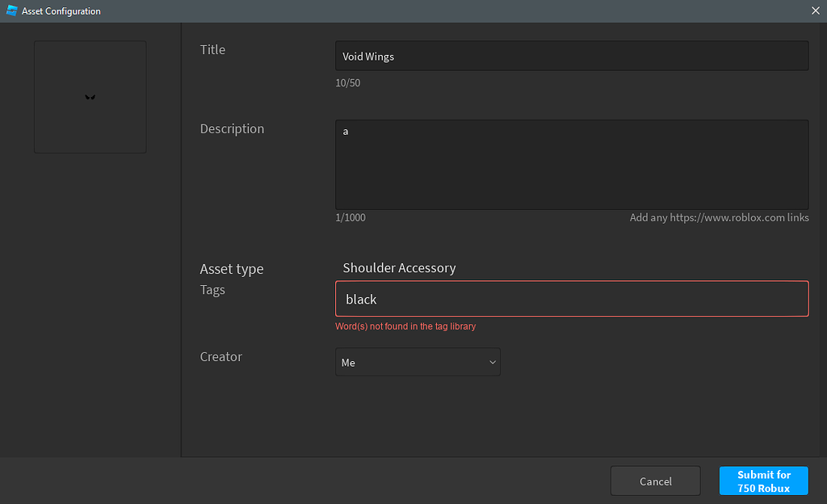
Task: Click the Cancel button
Action: click(655, 481)
